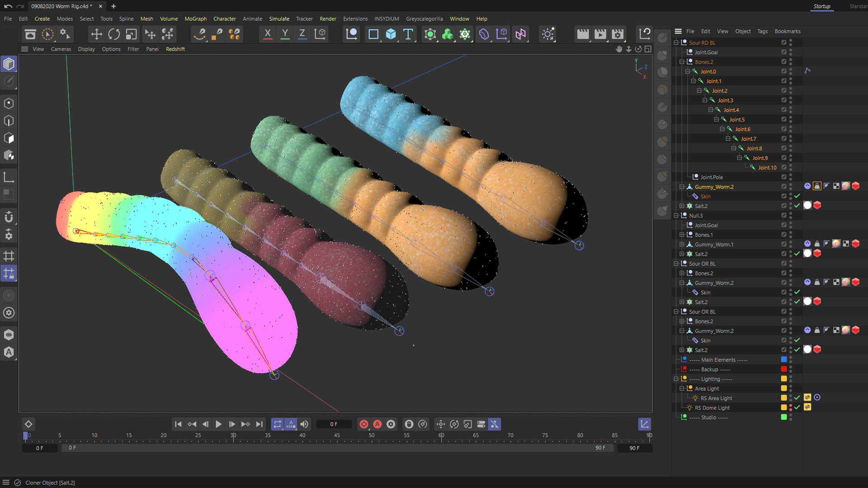Viewport: 868px width, 488px height.
Task: Open Bookmarks in the Object Manager
Action: click(x=787, y=32)
